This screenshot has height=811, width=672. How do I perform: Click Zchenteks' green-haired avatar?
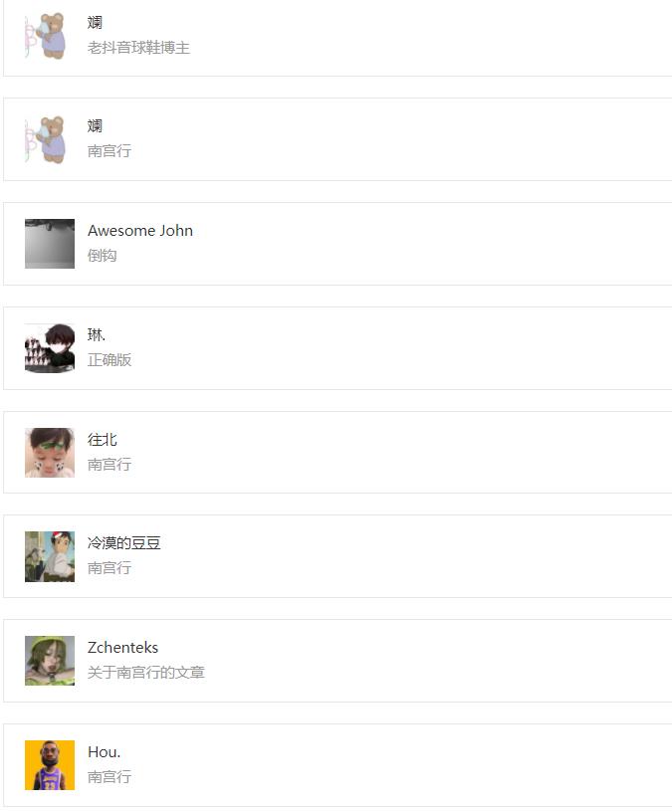point(50,661)
